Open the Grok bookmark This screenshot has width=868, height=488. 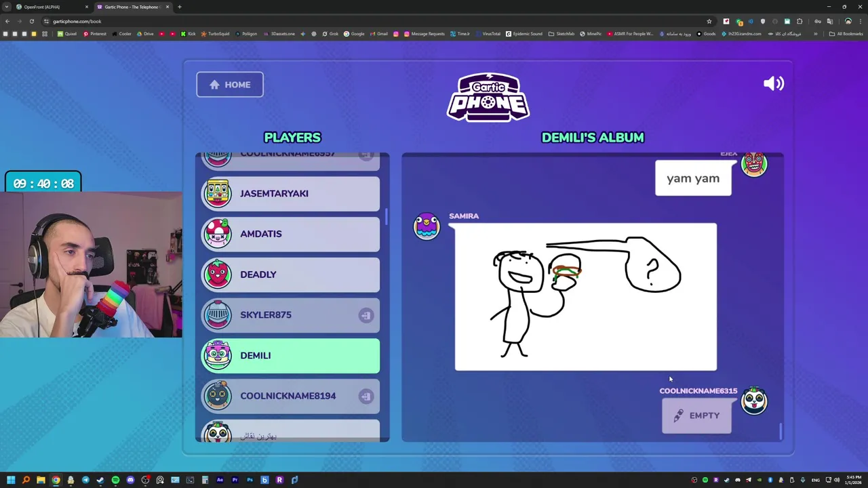pos(330,34)
